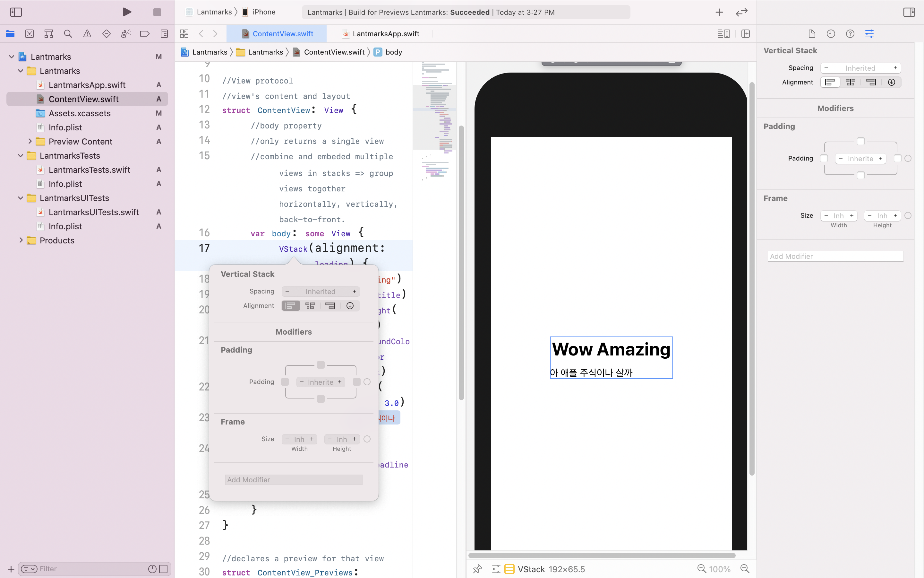Open alignment more options dropdown in inspector

892,82
